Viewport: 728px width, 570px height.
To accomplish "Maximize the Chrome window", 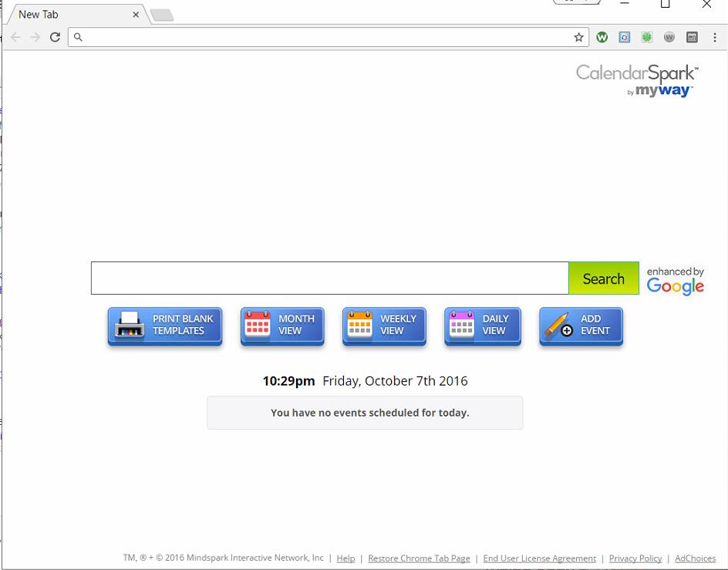I will [x=666, y=4].
